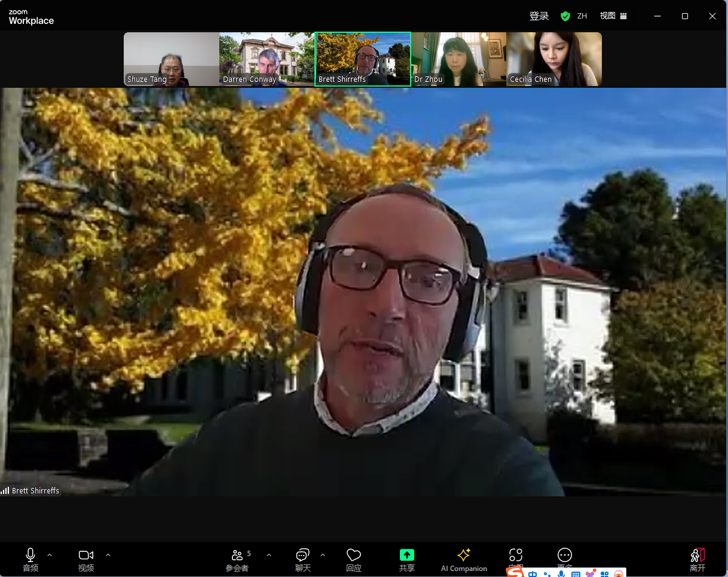Select Cecilia Chen's video thumbnail
This screenshot has width=728, height=577.
pos(554,59)
